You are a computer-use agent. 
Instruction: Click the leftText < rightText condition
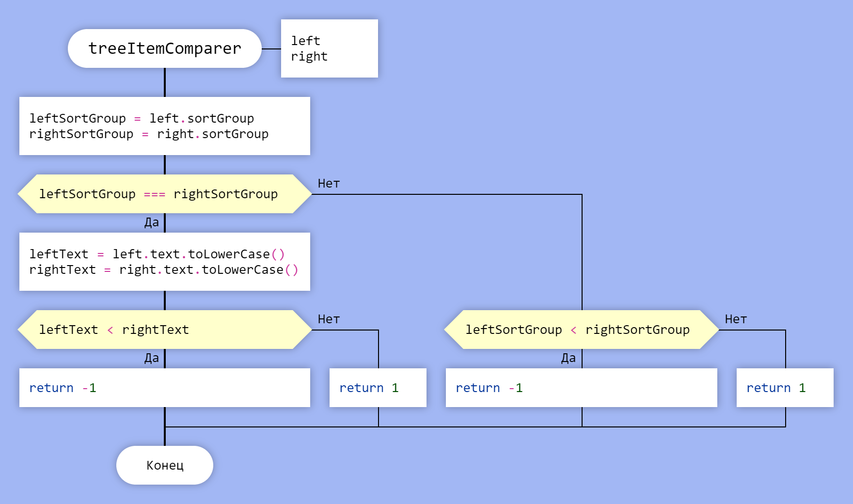pos(164,330)
